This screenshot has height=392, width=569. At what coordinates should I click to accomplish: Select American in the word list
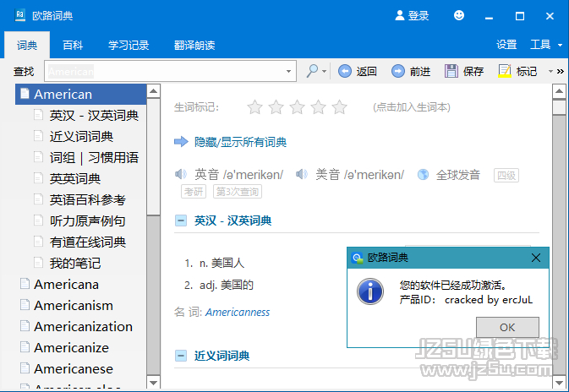click(x=80, y=95)
